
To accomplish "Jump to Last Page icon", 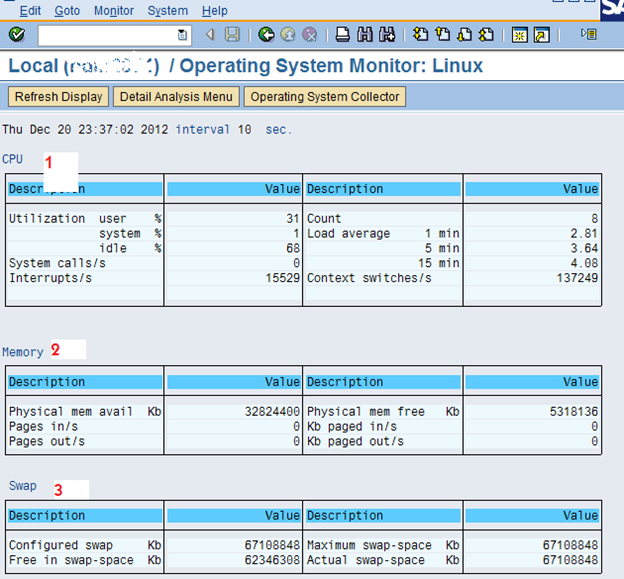I will [x=486, y=35].
